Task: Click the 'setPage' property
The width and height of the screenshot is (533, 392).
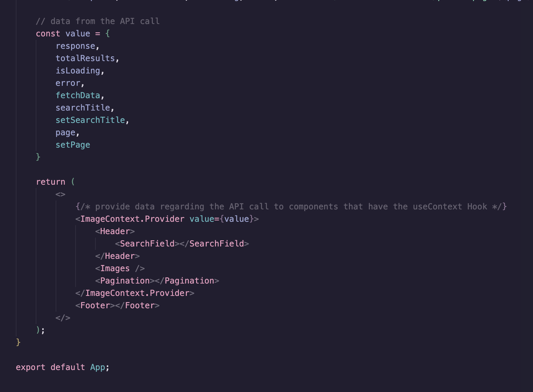Action: pyautogui.click(x=73, y=145)
